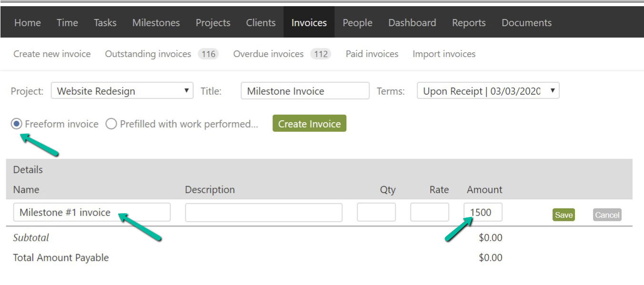The height and width of the screenshot is (285, 644).
Task: View the Documents section
Action: coord(526,22)
